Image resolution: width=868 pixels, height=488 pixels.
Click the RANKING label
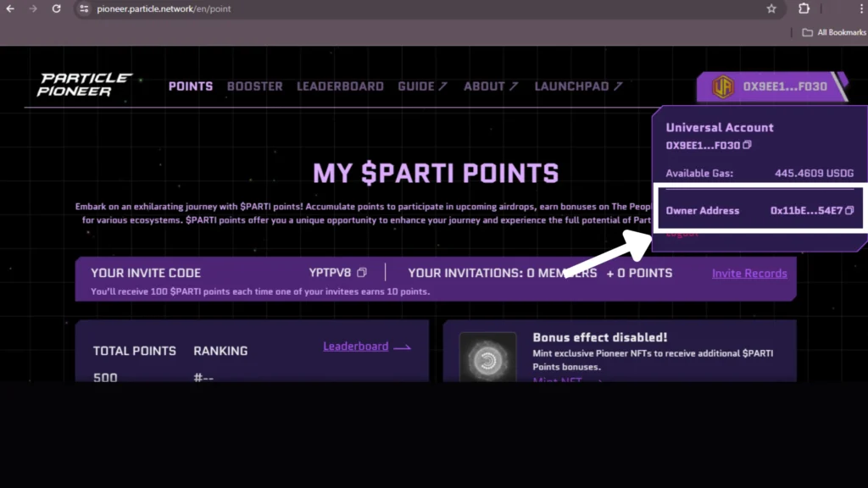pos(220,351)
